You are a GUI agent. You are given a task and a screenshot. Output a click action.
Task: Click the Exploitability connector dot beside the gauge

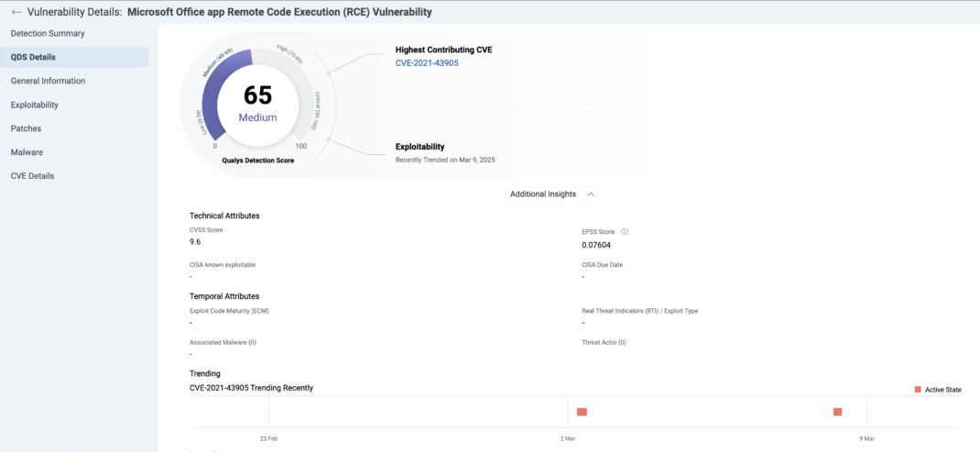329,139
